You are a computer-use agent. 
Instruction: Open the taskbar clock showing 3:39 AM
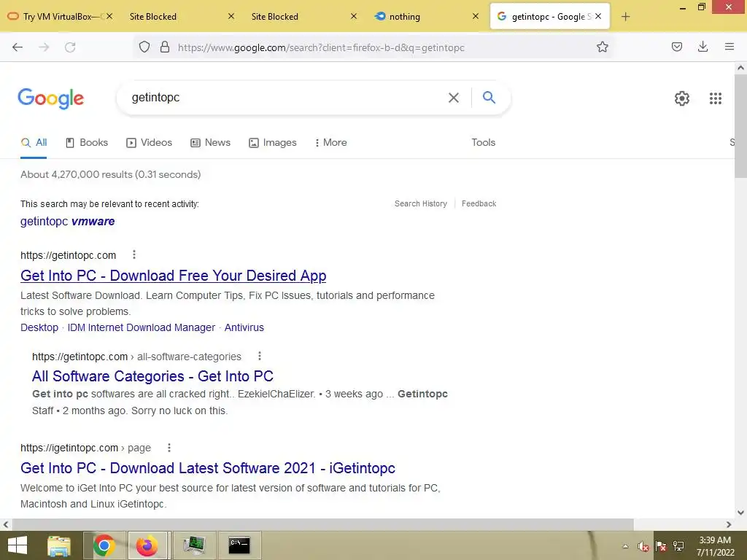click(x=715, y=546)
